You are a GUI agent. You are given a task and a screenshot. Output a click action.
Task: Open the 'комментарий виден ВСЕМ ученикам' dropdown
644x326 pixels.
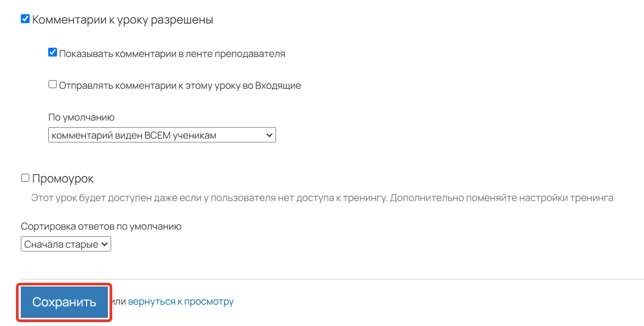162,135
